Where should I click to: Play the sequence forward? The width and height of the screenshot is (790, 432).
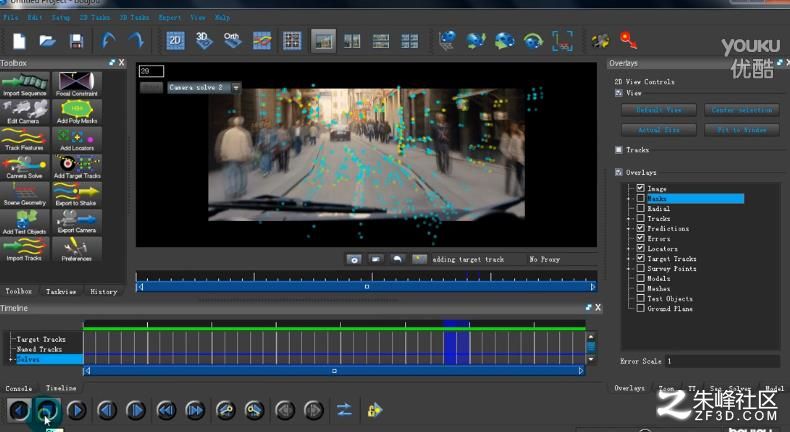77,410
